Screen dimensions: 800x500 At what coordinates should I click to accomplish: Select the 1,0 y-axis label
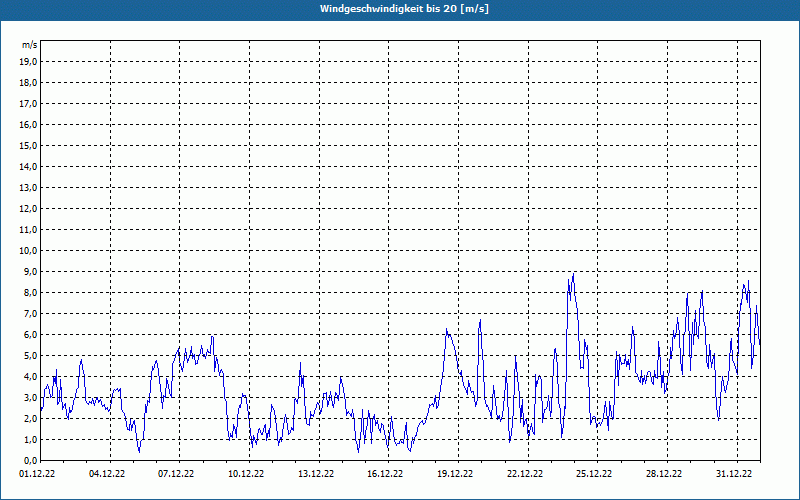click(x=30, y=439)
